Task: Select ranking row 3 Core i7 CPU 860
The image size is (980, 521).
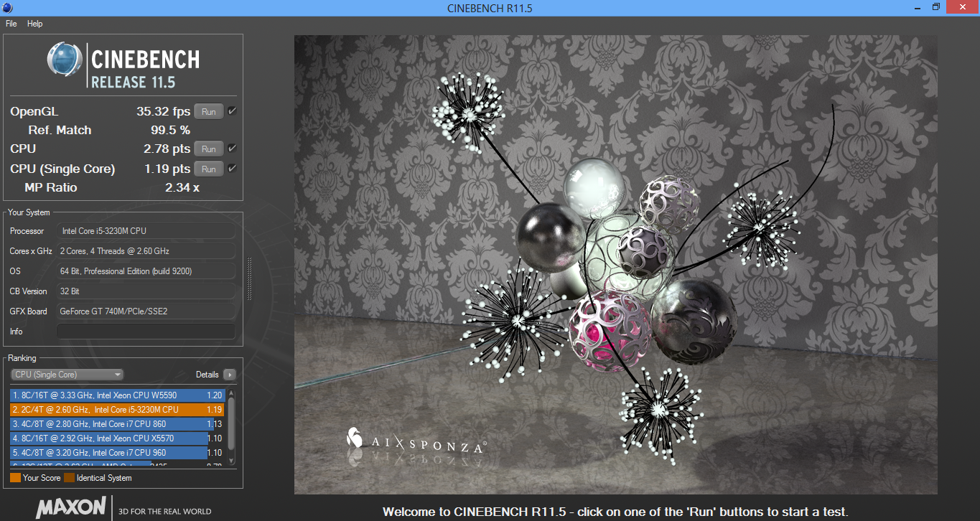Action: coord(117,424)
